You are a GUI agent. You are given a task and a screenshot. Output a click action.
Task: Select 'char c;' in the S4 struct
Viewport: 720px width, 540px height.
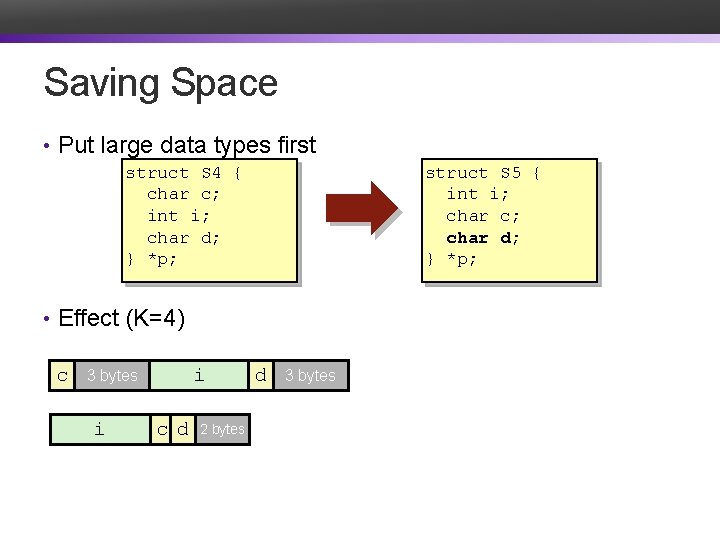click(183, 195)
